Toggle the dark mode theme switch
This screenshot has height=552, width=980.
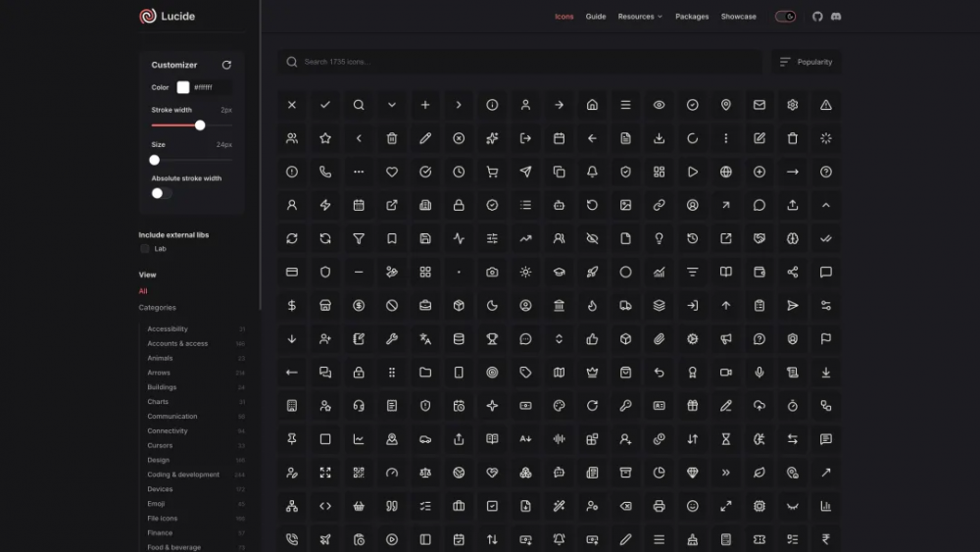tap(786, 17)
